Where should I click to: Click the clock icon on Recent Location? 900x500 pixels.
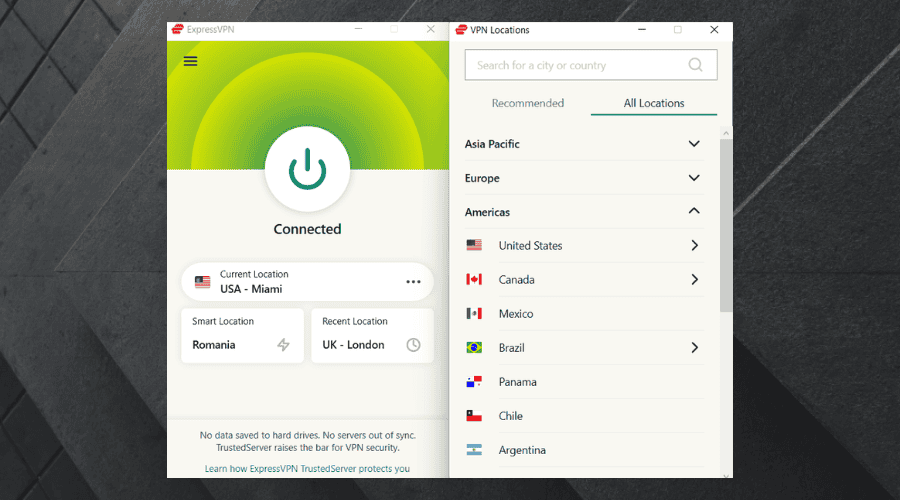pyautogui.click(x=413, y=344)
